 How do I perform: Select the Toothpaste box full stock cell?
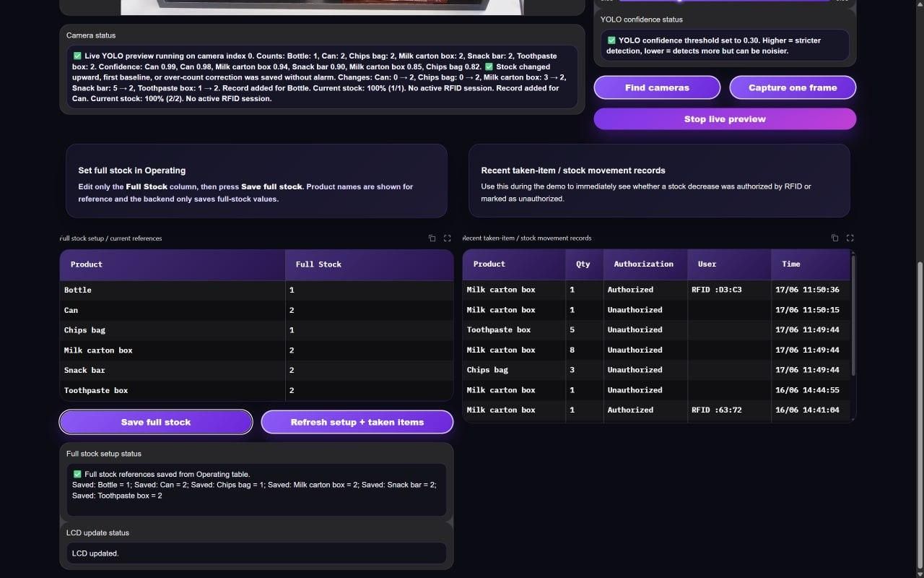[x=369, y=390]
